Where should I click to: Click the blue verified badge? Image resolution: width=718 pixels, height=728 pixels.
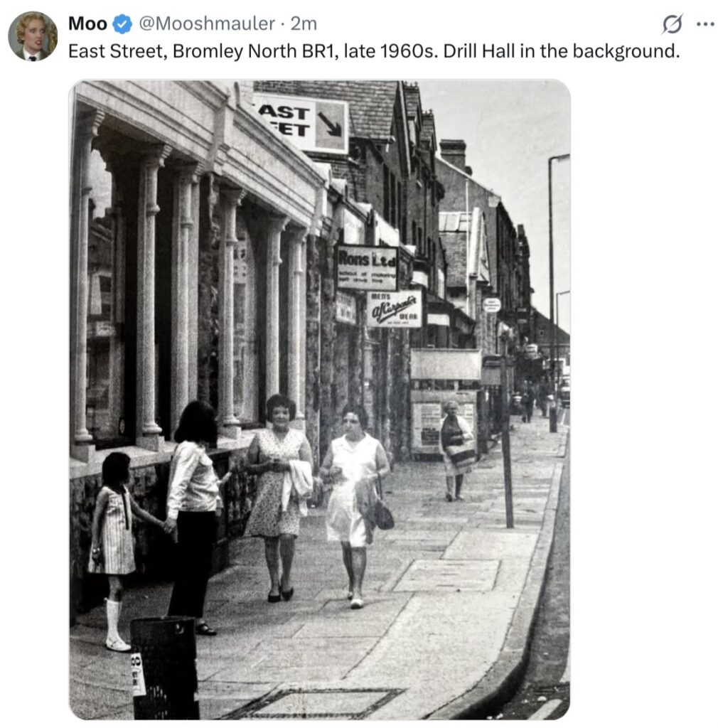click(122, 24)
